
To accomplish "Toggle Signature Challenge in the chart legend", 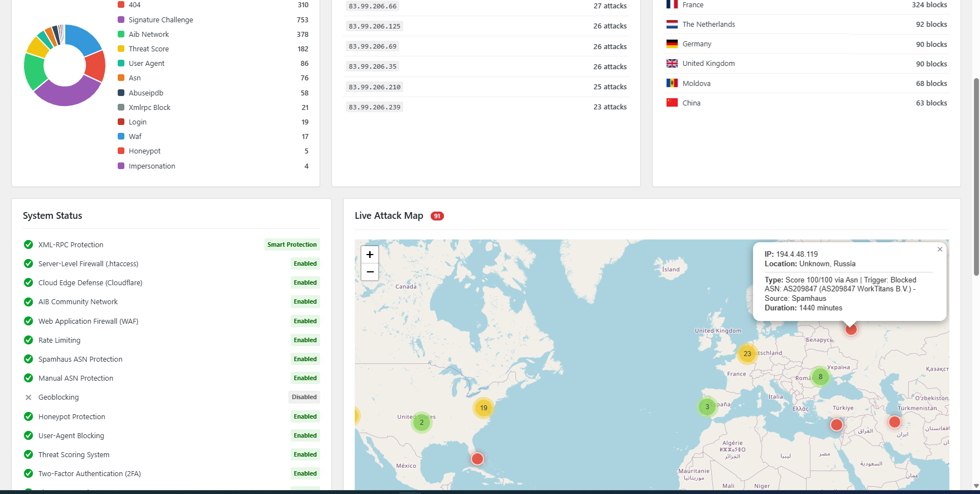I will pyautogui.click(x=161, y=20).
